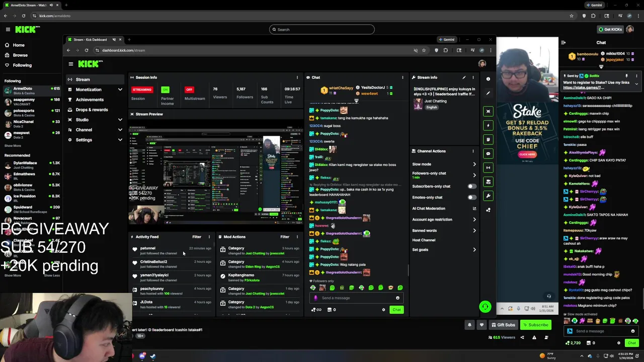The height and width of the screenshot is (362, 644).
Task: Open dashboard Chat panel three-dot menu
Action: tap(403, 77)
